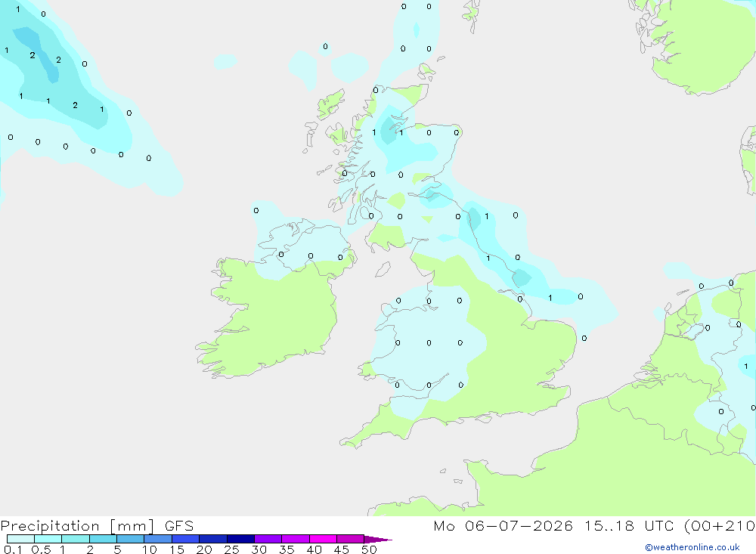The width and height of the screenshot is (756, 554).
Task: Click the 'GFS' model label
Action: (x=179, y=525)
